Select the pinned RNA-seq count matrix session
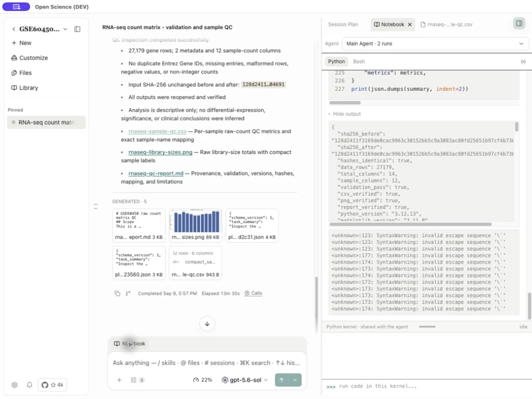This screenshot has height=399, width=532. pyautogui.click(x=46, y=123)
